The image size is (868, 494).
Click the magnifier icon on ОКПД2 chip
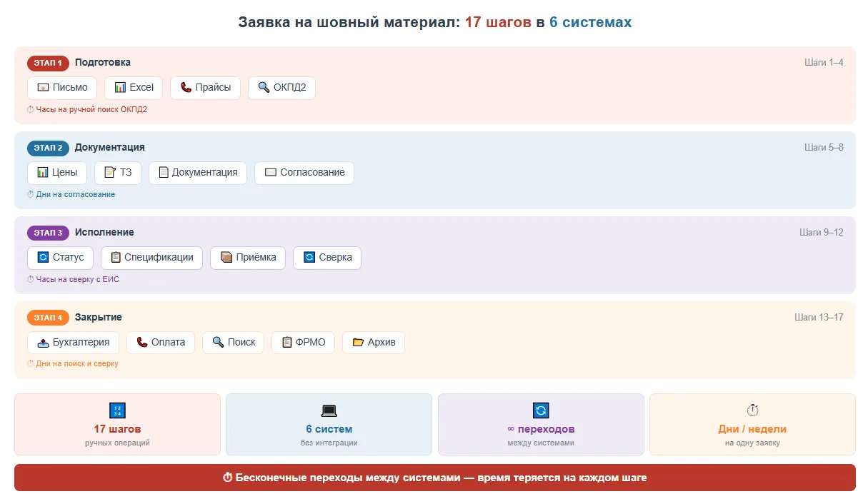(264, 88)
